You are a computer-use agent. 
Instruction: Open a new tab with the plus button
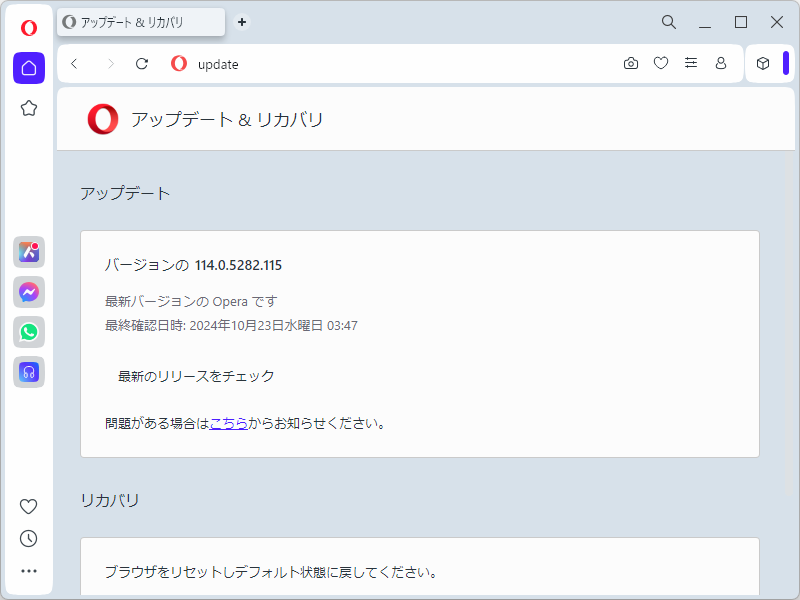pyautogui.click(x=241, y=21)
